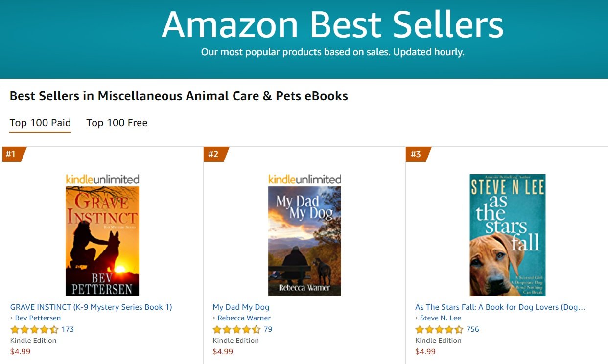Click the #2 rank badge
This screenshot has height=364, width=608.
(x=214, y=154)
